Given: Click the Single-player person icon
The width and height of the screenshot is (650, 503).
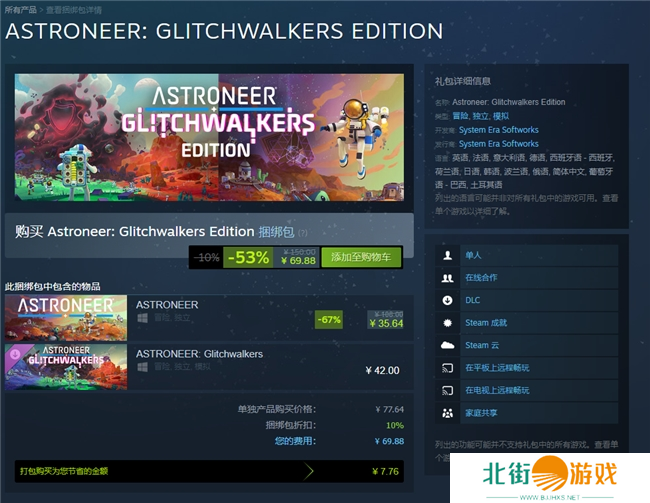Looking at the screenshot, I should pyautogui.click(x=447, y=255).
